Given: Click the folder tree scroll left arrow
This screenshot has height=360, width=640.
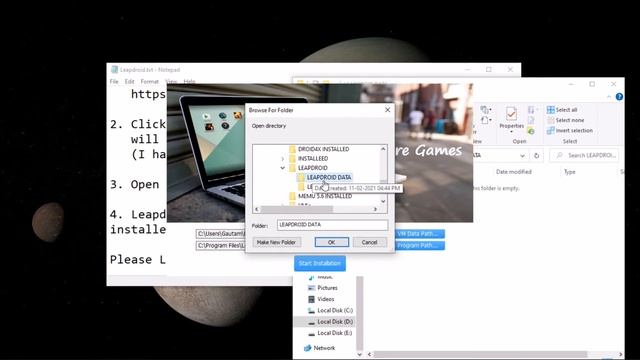Looking at the screenshot, I should pos(256,209).
